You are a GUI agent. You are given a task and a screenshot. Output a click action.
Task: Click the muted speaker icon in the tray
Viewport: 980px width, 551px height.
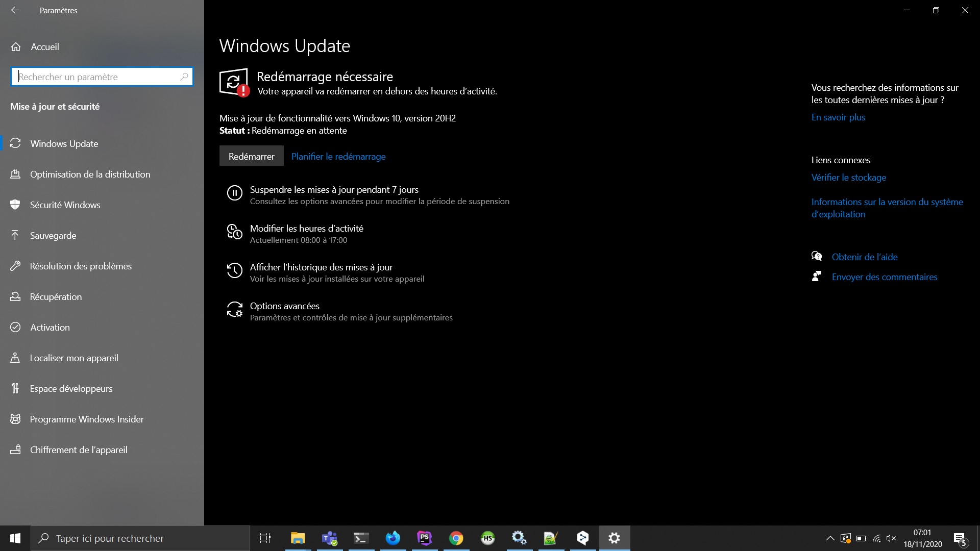(892, 538)
